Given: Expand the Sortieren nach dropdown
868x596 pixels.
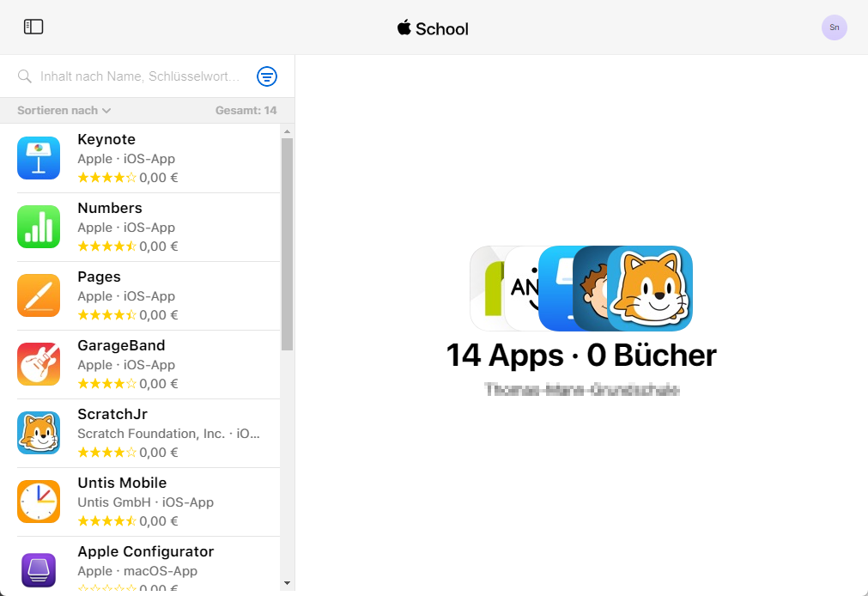Looking at the screenshot, I should pyautogui.click(x=64, y=110).
